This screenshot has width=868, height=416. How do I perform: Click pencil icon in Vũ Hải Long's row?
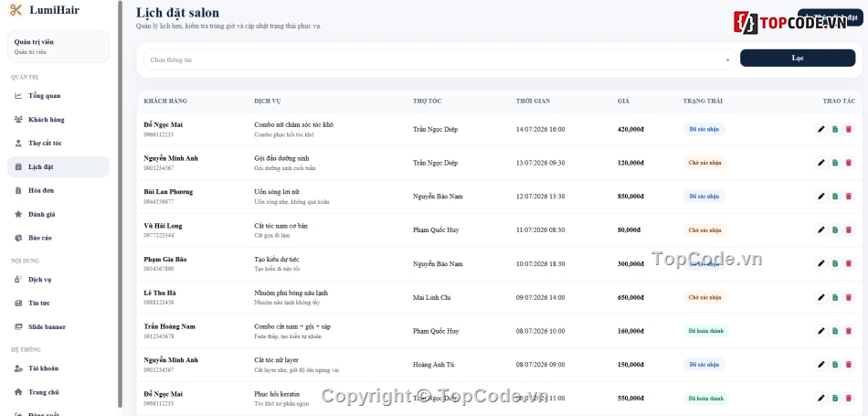(821, 230)
